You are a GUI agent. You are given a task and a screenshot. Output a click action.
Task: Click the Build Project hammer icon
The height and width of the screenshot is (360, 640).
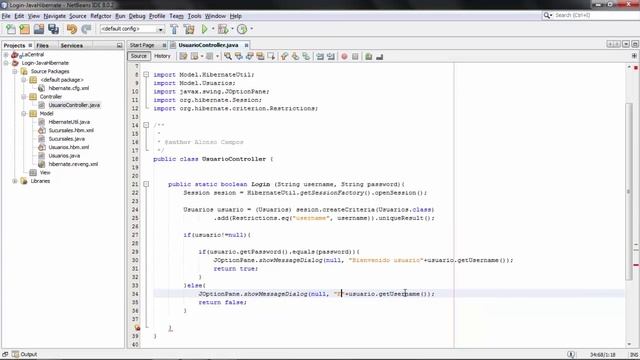[174, 29]
